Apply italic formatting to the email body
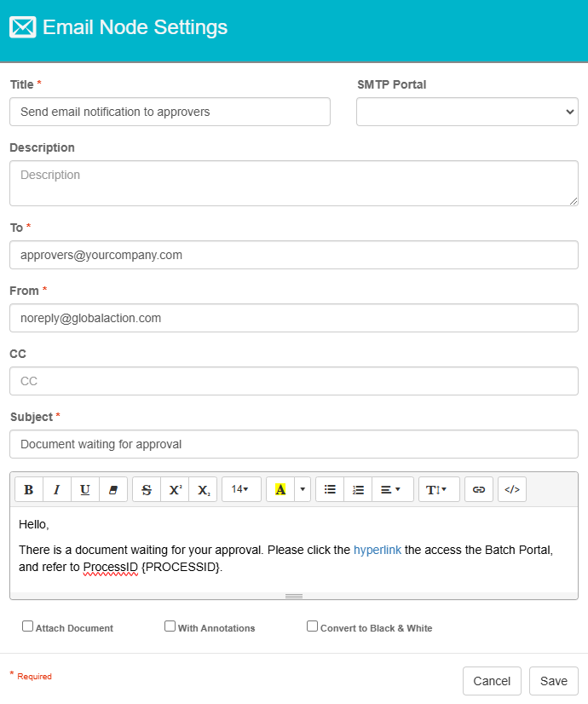The image size is (588, 704). pos(56,489)
